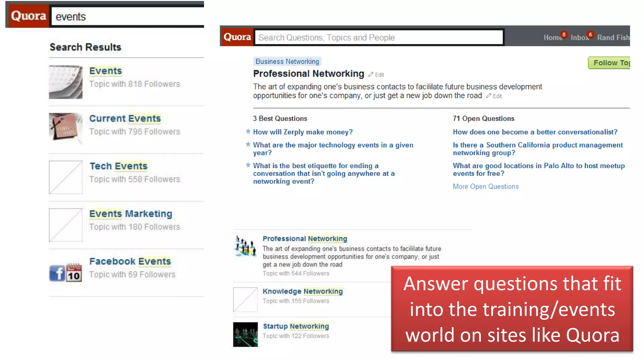
Task: Click the blank Events Marketing thumbnail
Action: (x=66, y=225)
